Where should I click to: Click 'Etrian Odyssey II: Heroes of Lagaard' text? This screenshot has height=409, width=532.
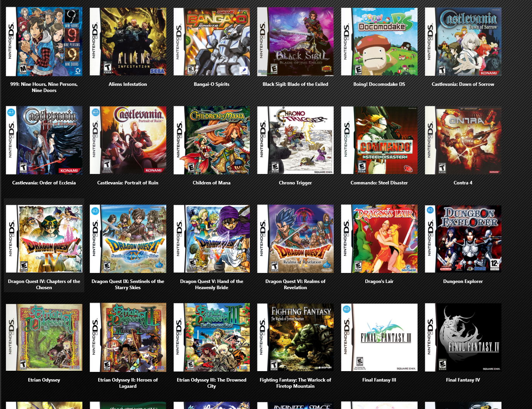128,383
